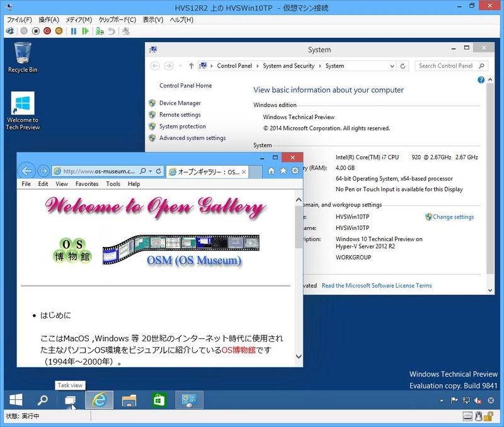Screen dimensions: 504x427
Task: Read the Microsoft Software License Terms
Action: click(x=377, y=285)
